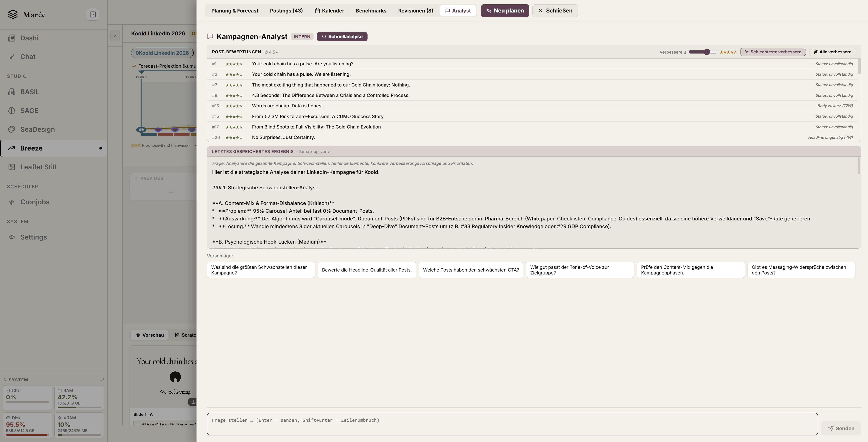
Task: Click the 0Koold LinkedIn 2026 chip
Action: pos(162,53)
